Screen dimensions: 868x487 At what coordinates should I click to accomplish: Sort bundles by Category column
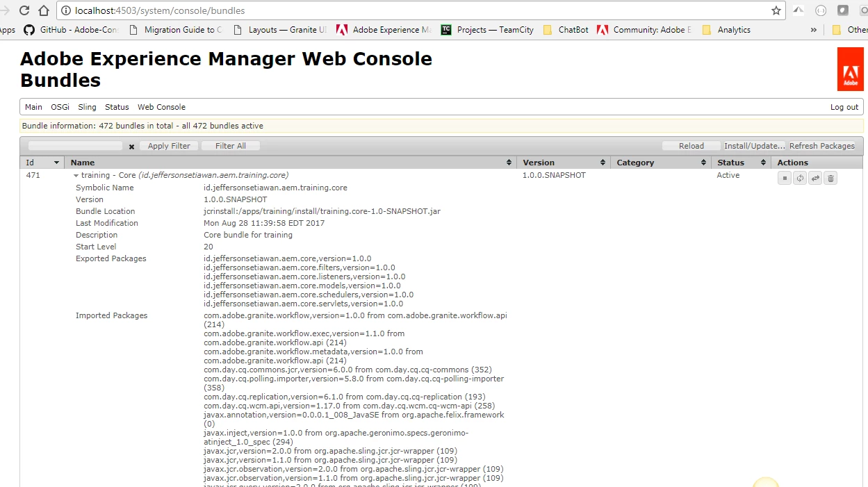point(660,163)
